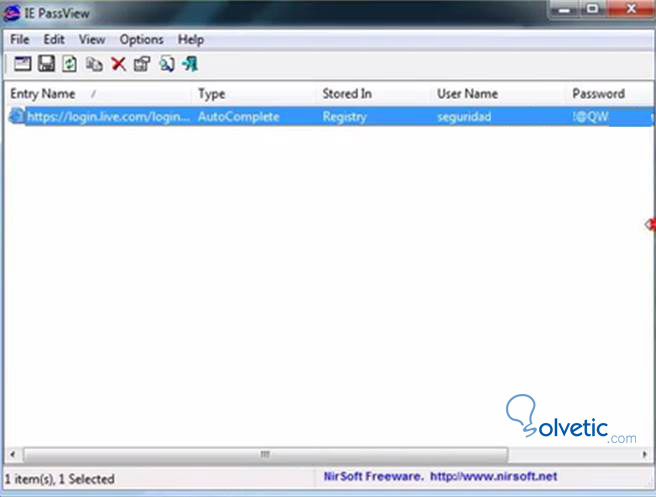
Task: Open the Properties toolbar icon
Action: click(142, 64)
